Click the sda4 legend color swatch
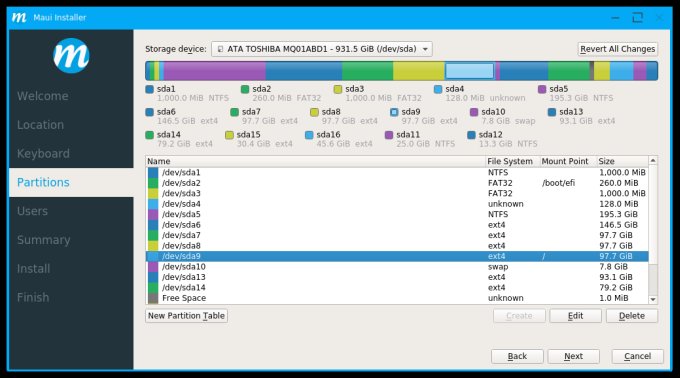Screen dimensions: 680x378 pos(438,89)
